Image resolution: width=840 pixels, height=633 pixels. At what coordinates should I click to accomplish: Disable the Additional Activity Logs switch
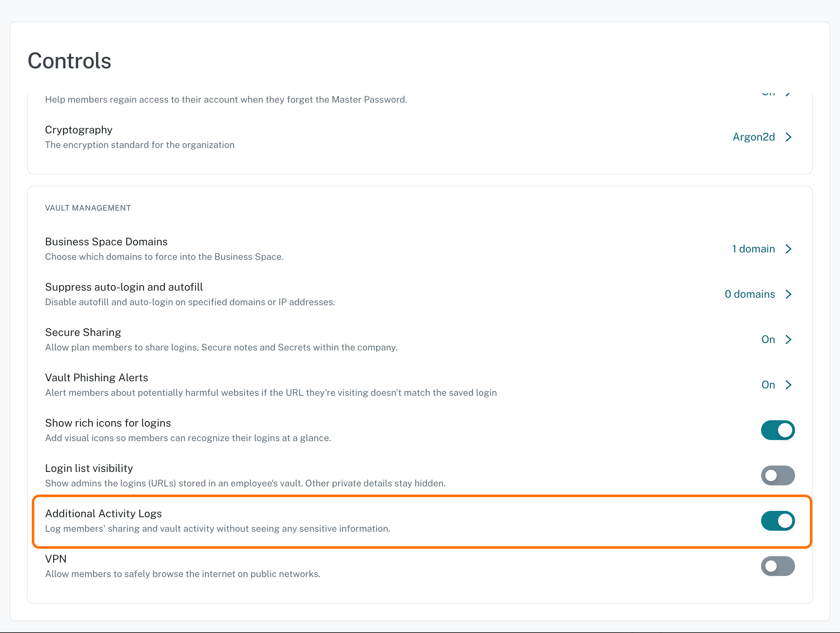point(777,520)
